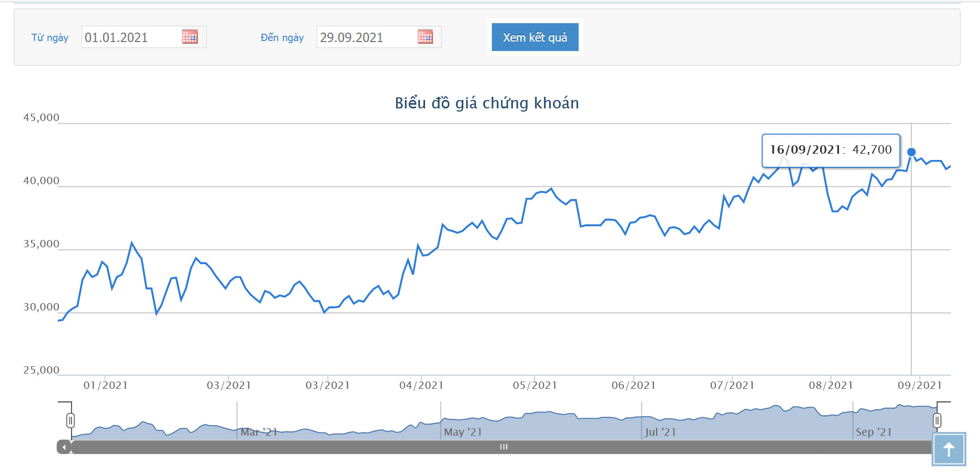Viewport: 980px width, 472px height.
Task: Open the calendar picker for Đến ngày
Action: point(425,36)
